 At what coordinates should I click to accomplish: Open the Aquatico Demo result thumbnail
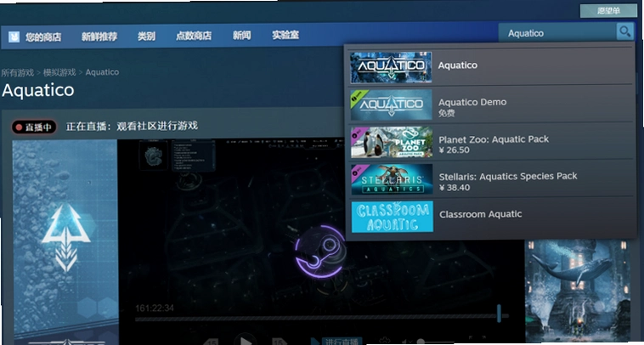(392, 105)
